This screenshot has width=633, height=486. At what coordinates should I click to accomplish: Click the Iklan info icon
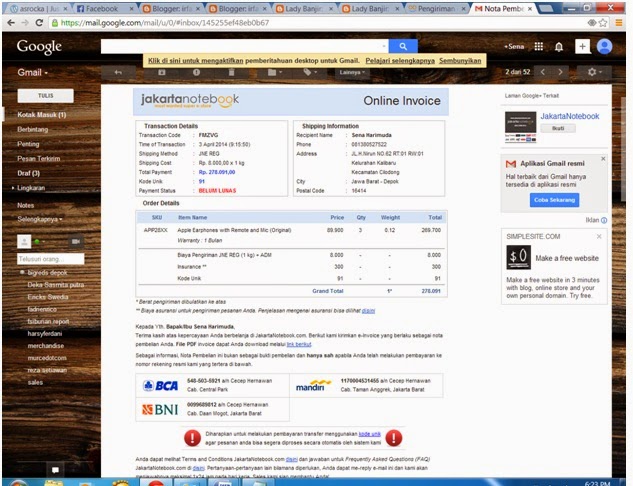click(604, 220)
